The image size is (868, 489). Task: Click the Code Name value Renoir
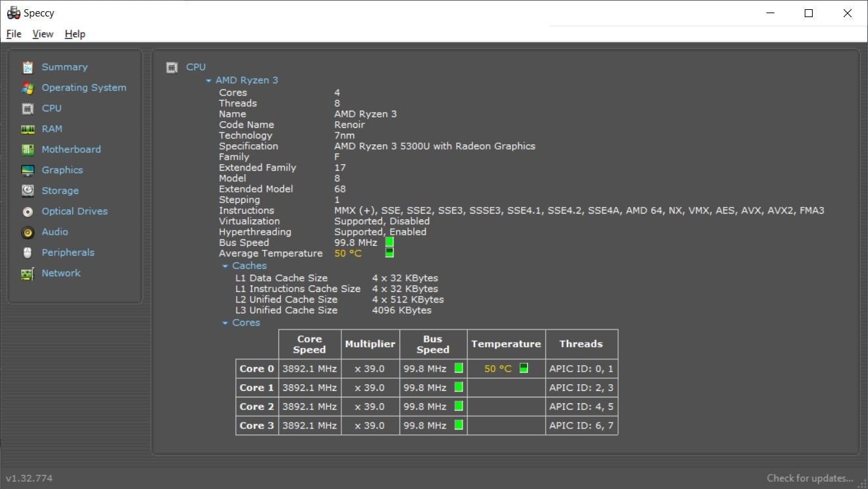(349, 125)
